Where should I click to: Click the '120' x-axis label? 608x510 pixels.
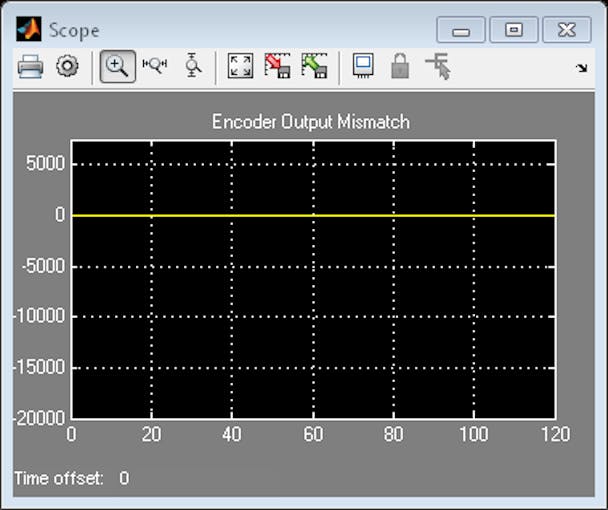pyautogui.click(x=556, y=434)
